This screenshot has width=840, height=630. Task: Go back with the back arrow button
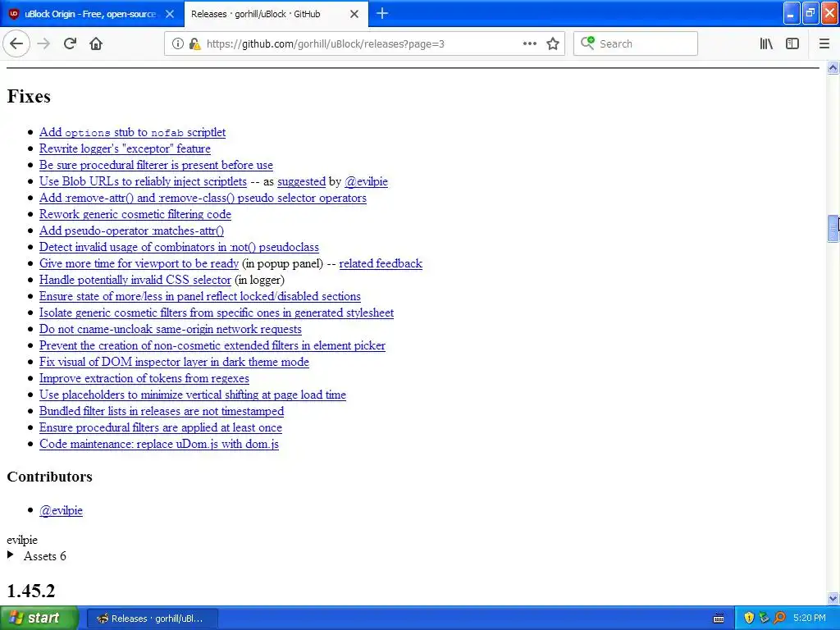[16, 43]
